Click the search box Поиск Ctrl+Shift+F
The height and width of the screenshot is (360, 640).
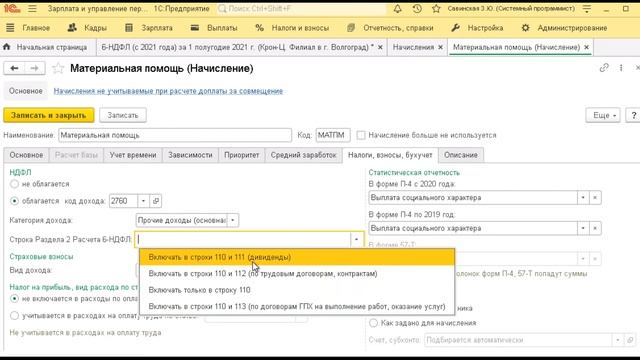coord(301,9)
